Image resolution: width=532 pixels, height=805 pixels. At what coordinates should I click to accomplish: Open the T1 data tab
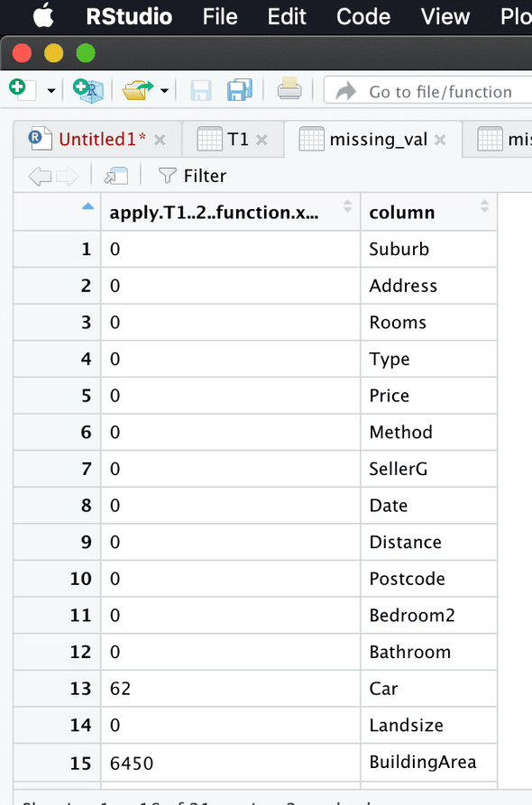click(237, 139)
